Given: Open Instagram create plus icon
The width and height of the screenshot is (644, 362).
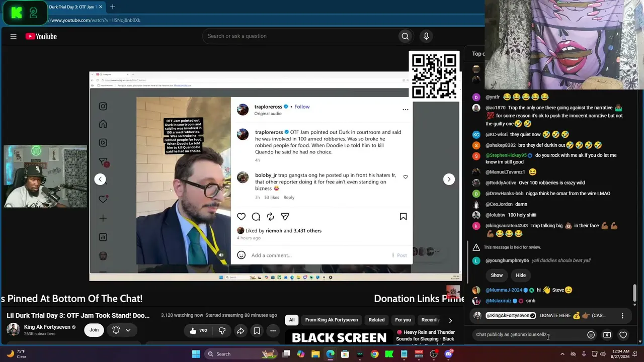Looking at the screenshot, I should [103, 218].
